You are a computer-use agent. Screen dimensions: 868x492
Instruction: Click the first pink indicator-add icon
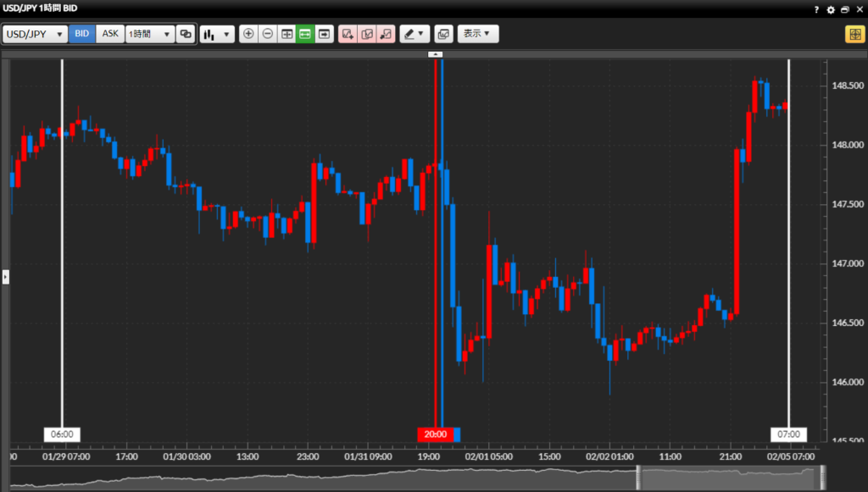[x=348, y=34]
